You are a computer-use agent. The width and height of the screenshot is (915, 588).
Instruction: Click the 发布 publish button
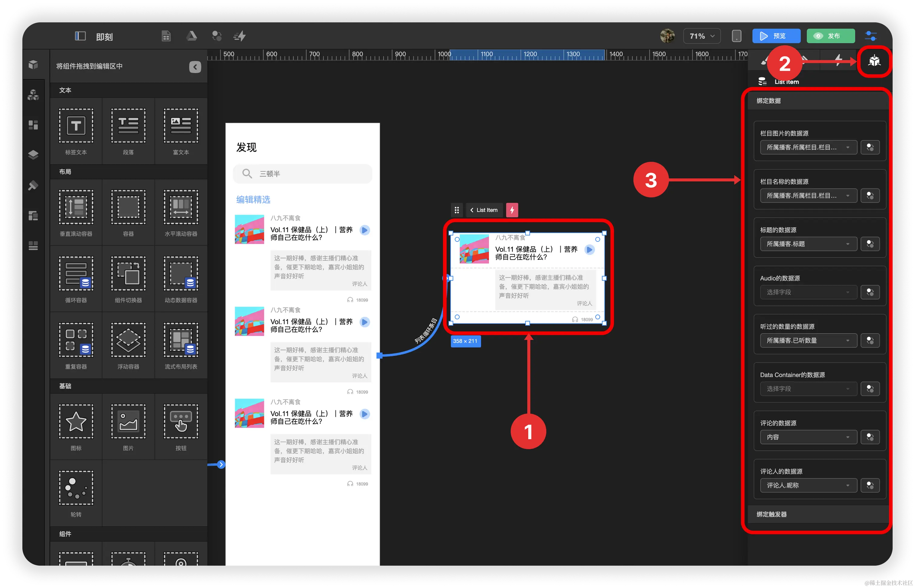[831, 36]
